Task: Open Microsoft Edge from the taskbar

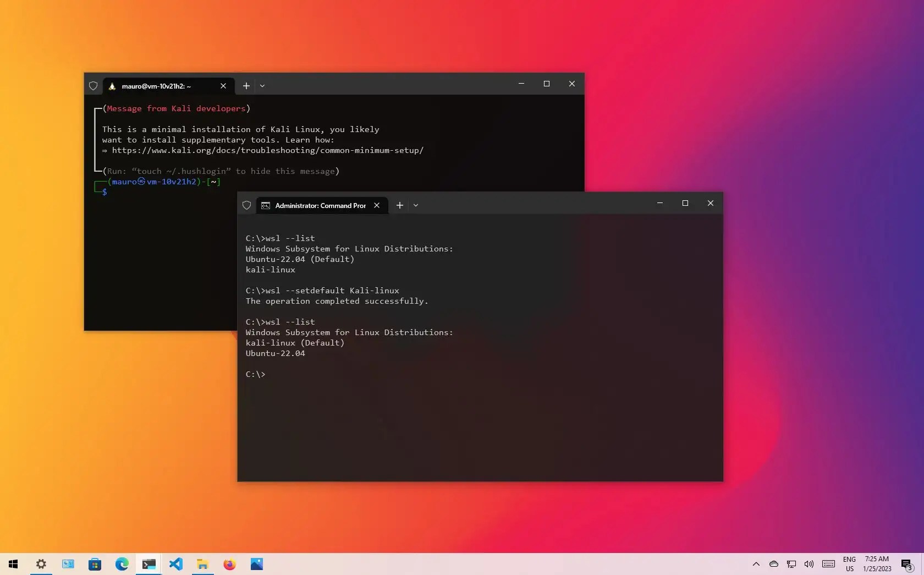Action: pos(122,565)
